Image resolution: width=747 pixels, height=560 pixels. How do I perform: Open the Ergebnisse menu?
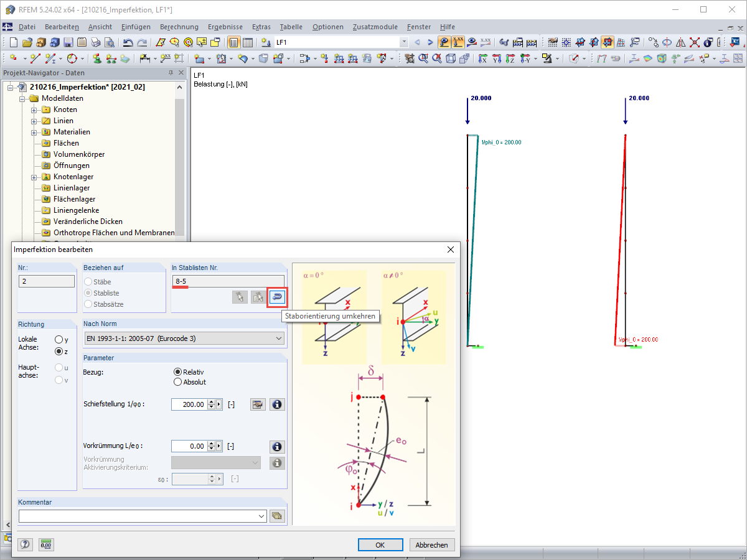click(x=225, y=27)
